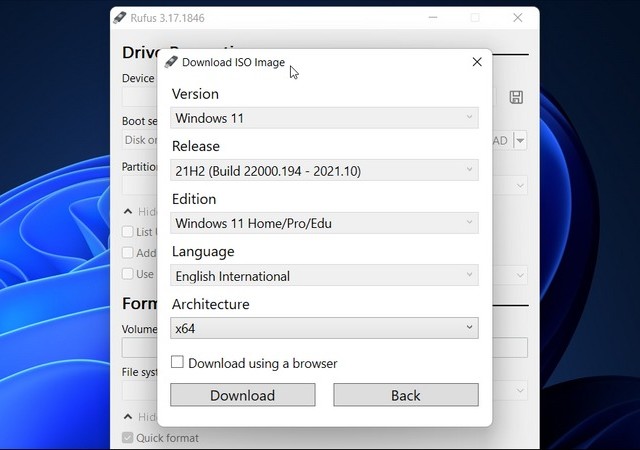Click the floppy disk save icon

pyautogui.click(x=516, y=97)
